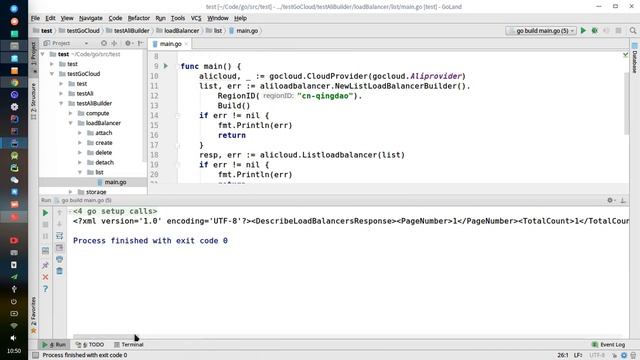
Task: Open the Refactor menu
Action: (x=139, y=18)
